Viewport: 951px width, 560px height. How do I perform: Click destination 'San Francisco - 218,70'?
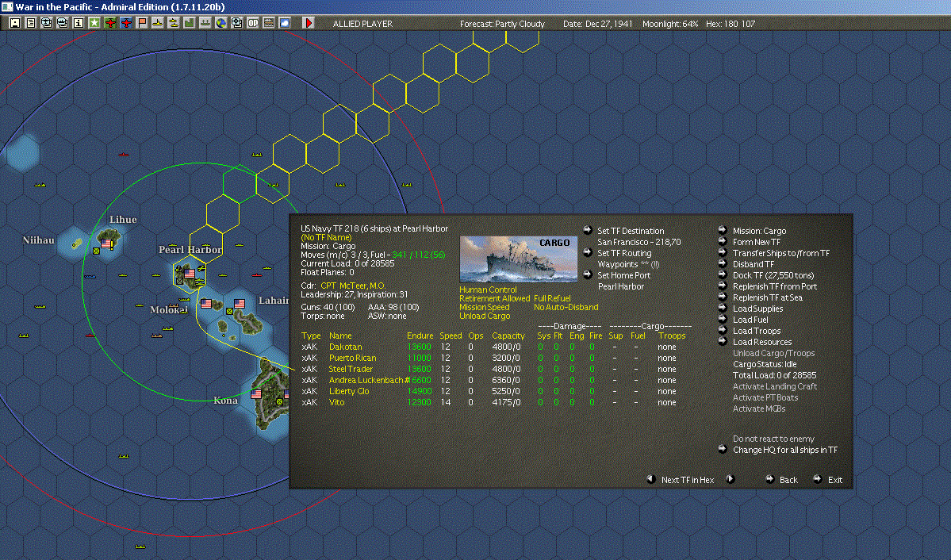pos(638,242)
